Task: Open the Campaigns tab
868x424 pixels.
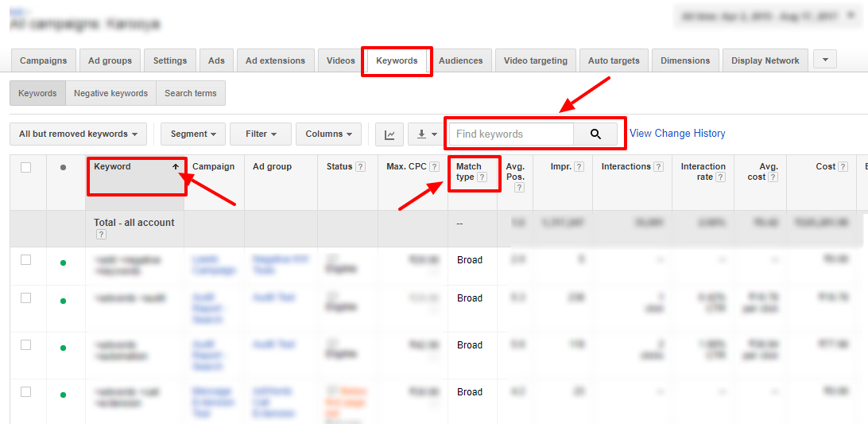Action: [x=43, y=60]
